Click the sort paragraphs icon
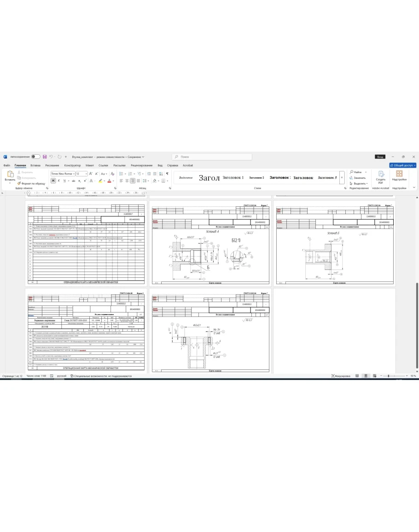Screen dimensions: 419x532 160,174
